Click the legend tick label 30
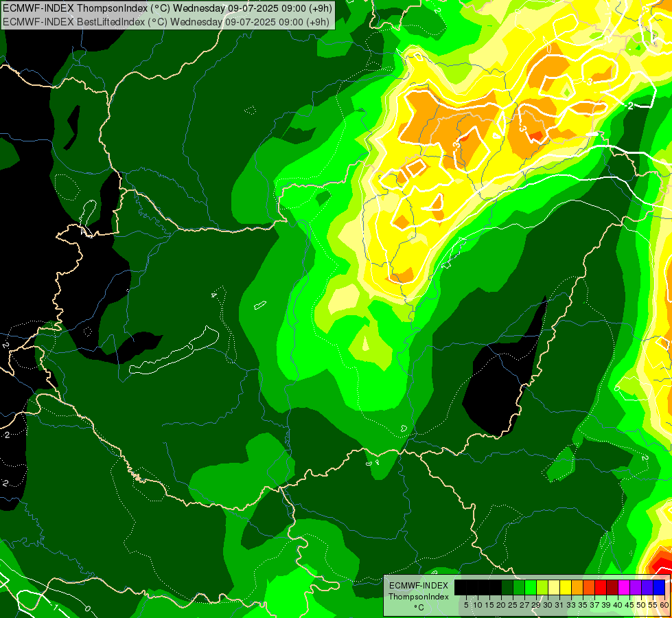The height and width of the screenshot is (618, 672). tap(548, 605)
